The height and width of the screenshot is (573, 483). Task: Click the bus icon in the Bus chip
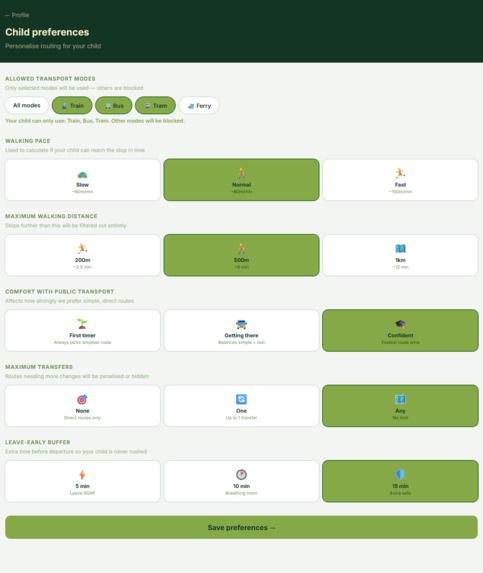point(107,106)
